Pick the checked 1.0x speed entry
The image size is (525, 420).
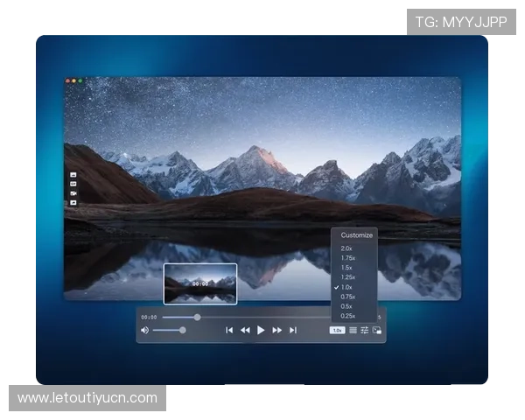point(347,287)
